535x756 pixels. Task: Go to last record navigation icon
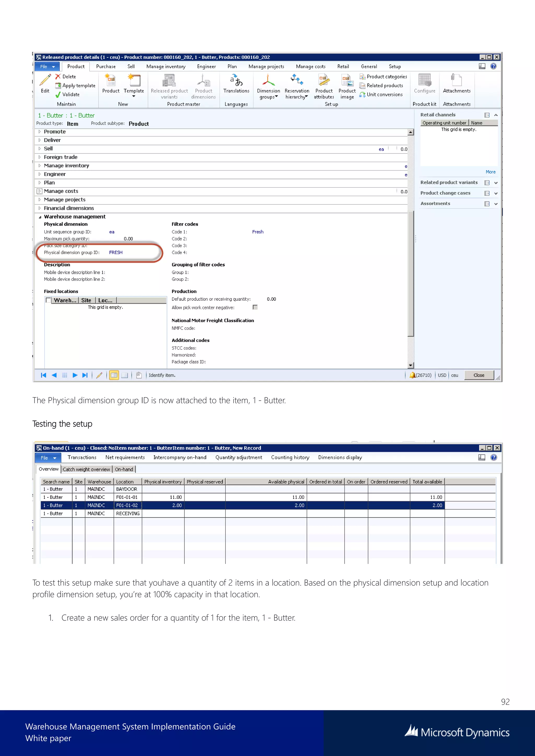pos(85,375)
